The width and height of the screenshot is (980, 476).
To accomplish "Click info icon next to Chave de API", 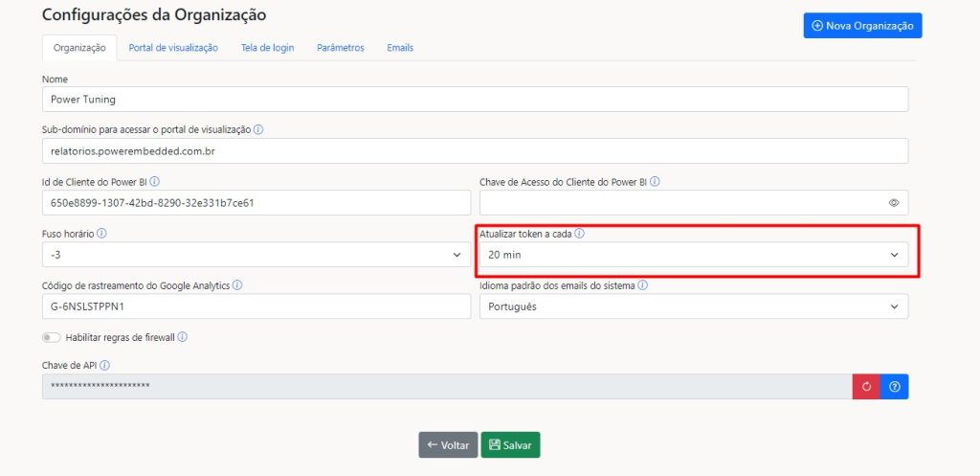I will pyautogui.click(x=104, y=365).
